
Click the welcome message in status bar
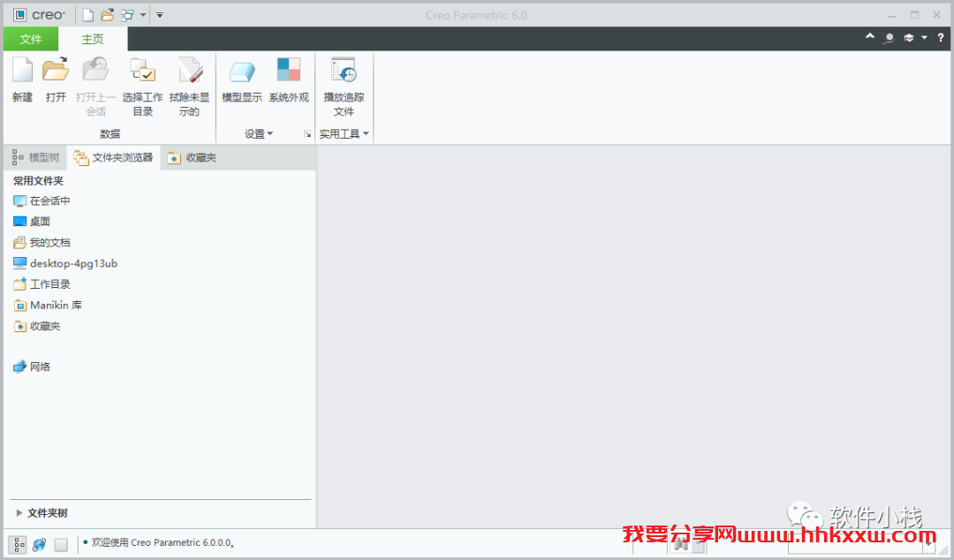[x=163, y=542]
